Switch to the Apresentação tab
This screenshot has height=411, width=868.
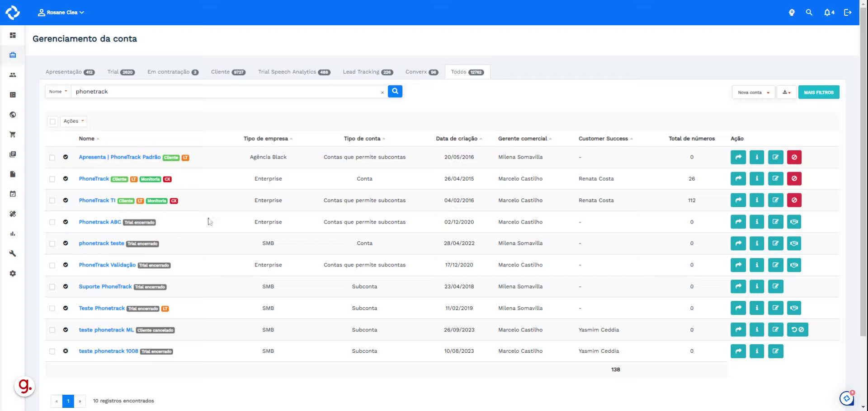tap(70, 72)
